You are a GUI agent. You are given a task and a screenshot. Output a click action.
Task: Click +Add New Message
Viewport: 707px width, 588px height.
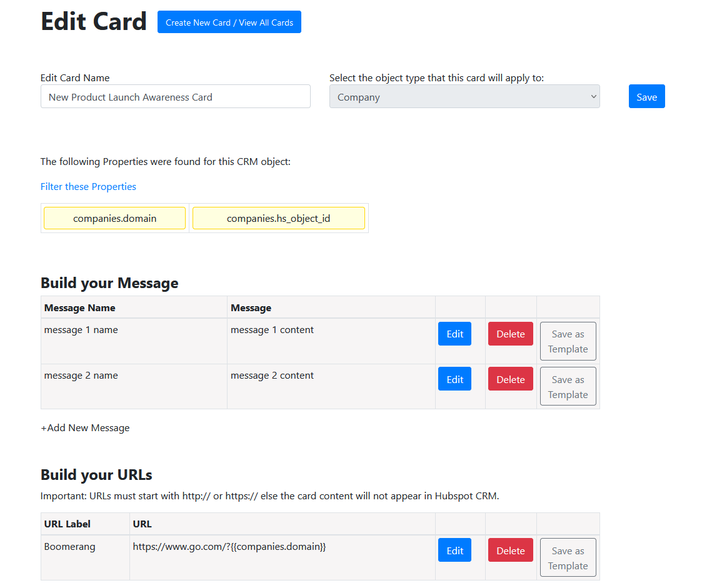coord(85,428)
